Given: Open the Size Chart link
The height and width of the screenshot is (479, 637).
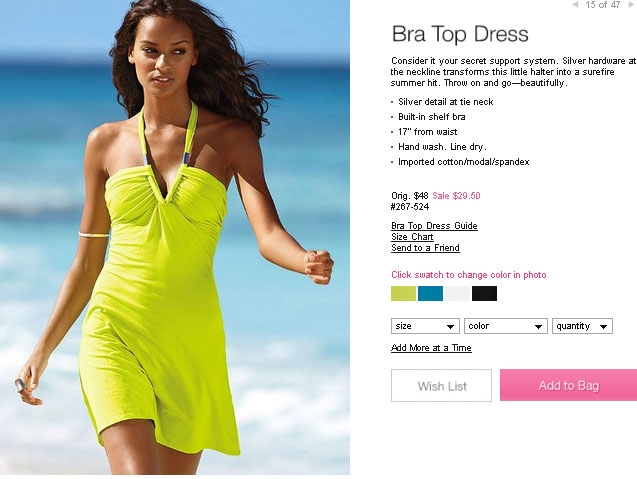Looking at the screenshot, I should coord(412,237).
